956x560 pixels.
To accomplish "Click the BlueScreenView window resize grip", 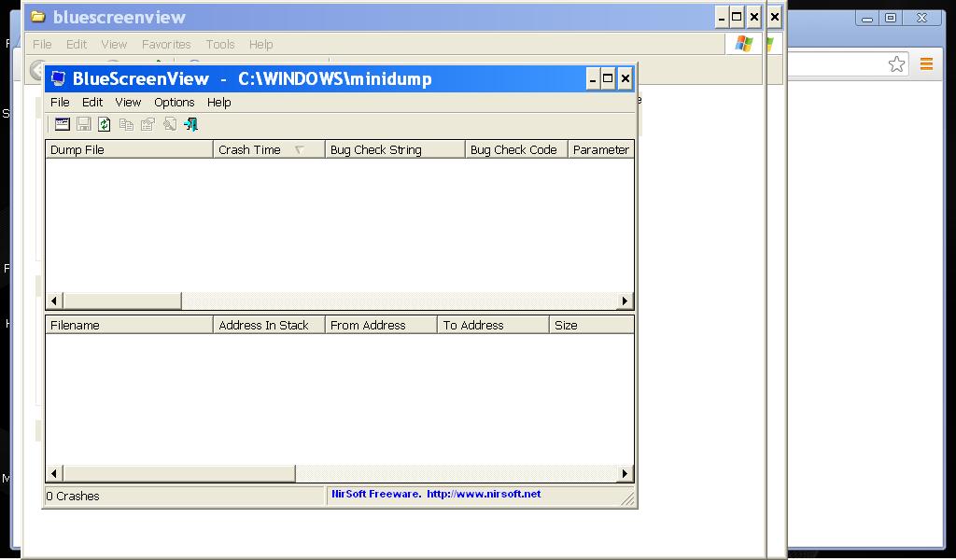I will [627, 499].
